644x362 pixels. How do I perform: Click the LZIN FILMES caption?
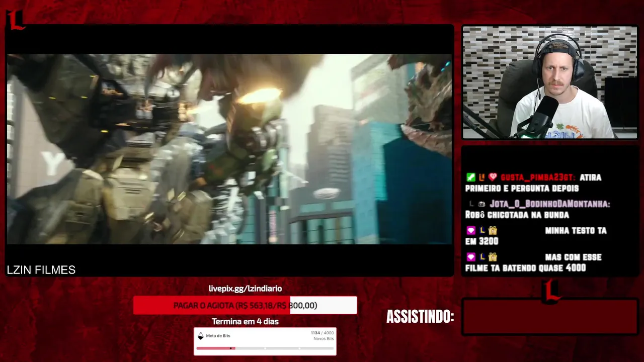pyautogui.click(x=41, y=270)
